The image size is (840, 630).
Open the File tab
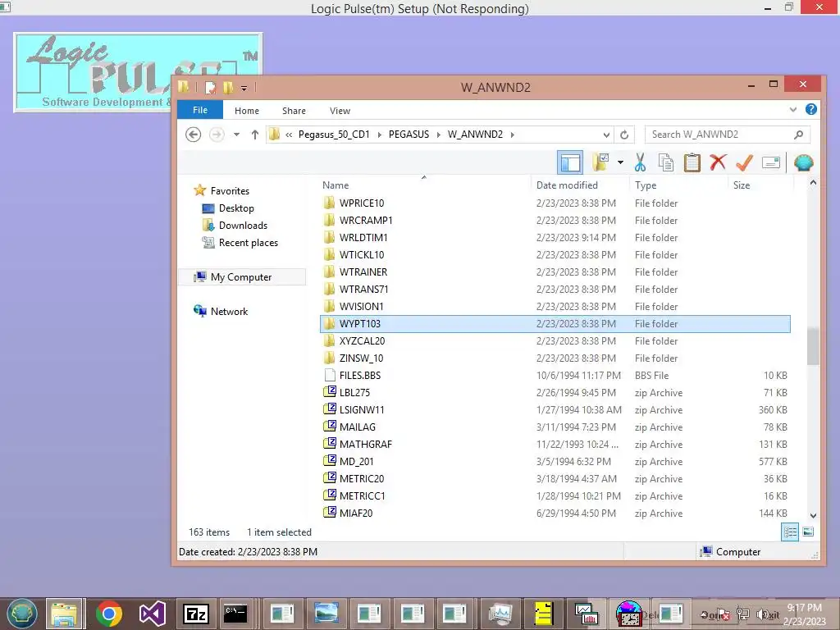tap(200, 110)
